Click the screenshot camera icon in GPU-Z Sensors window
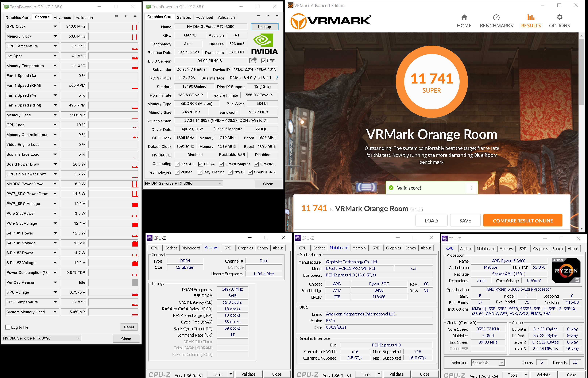 [117, 16]
